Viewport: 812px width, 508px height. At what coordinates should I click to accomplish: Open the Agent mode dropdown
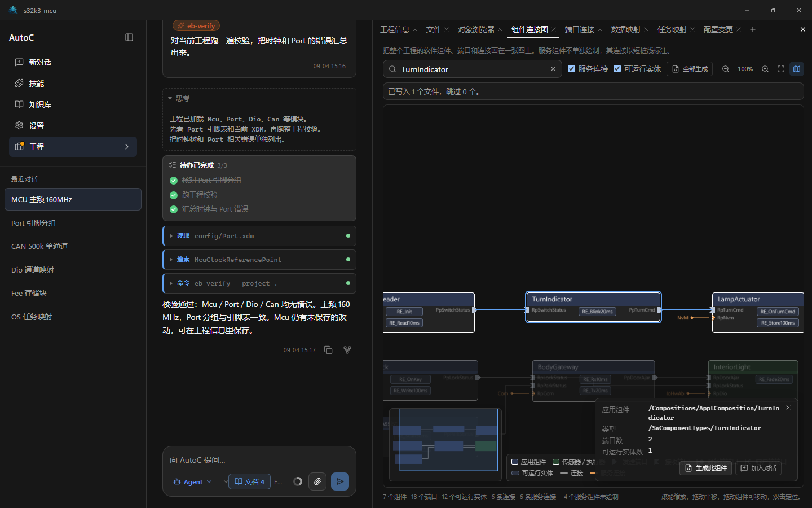coord(193,481)
